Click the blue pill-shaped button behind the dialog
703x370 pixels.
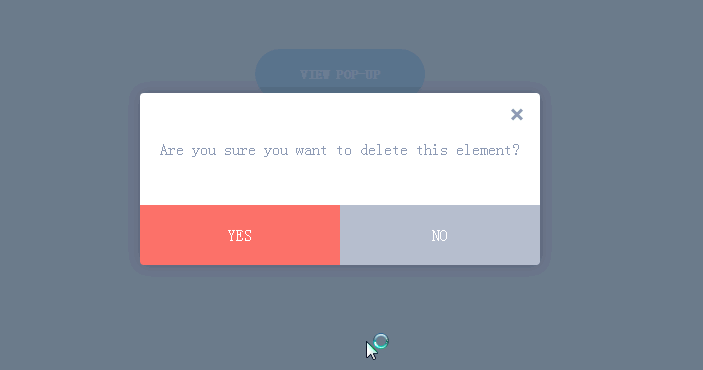pyautogui.click(x=340, y=72)
